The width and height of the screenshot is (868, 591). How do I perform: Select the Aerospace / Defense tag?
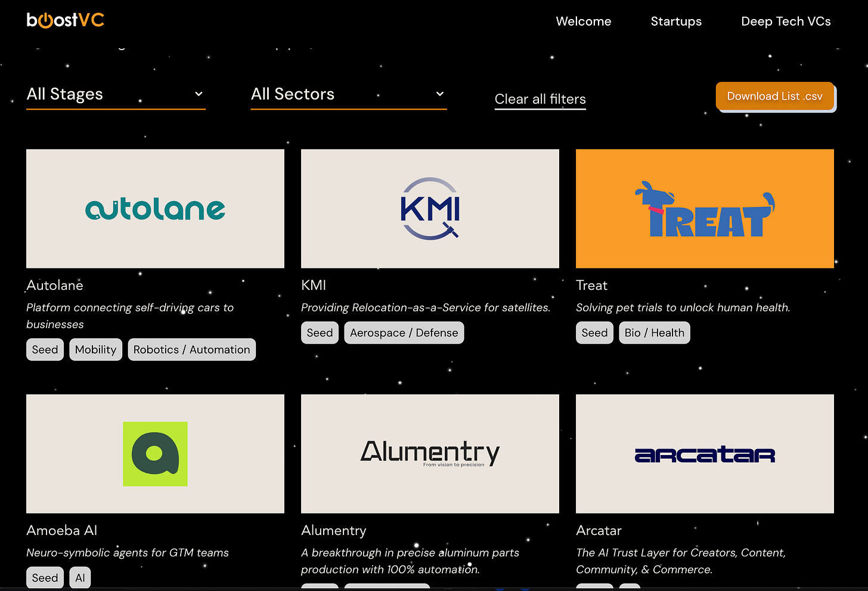tap(404, 333)
